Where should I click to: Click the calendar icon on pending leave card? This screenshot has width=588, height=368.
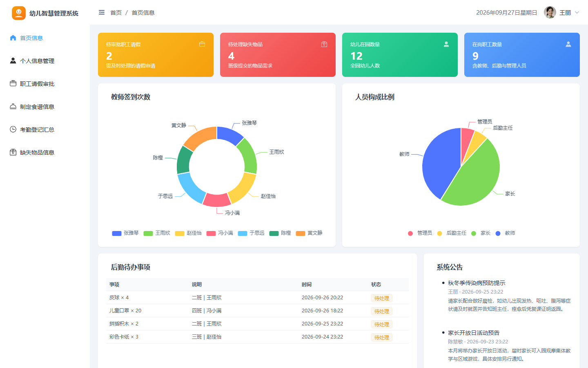click(x=202, y=44)
